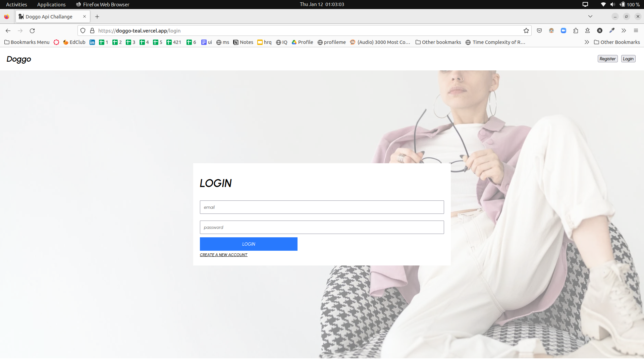The width and height of the screenshot is (644, 362).
Task: Reload the page with the refresh icon
Action: click(x=32, y=31)
